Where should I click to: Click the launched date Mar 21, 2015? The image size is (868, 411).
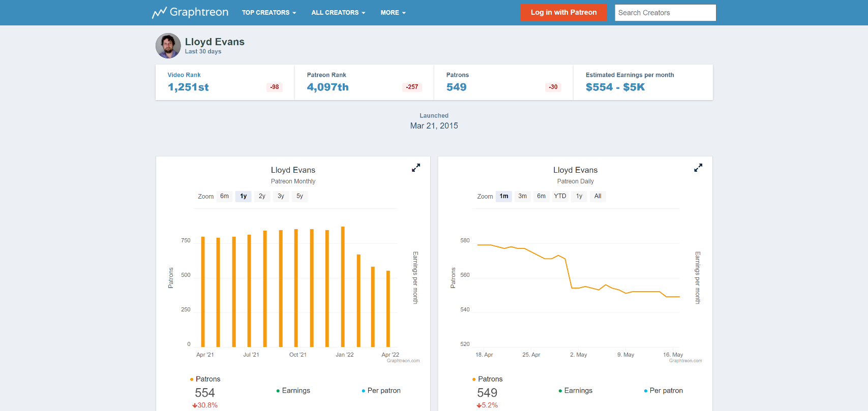pyautogui.click(x=434, y=125)
